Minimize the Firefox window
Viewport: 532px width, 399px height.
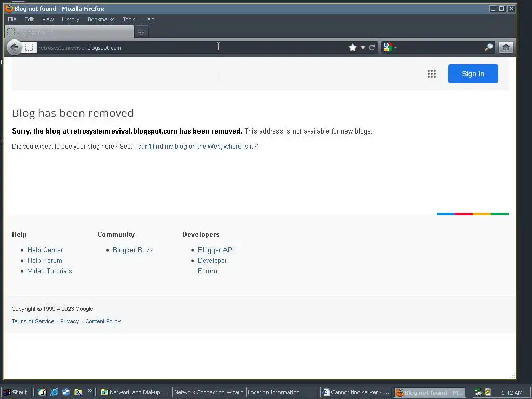[493, 9]
